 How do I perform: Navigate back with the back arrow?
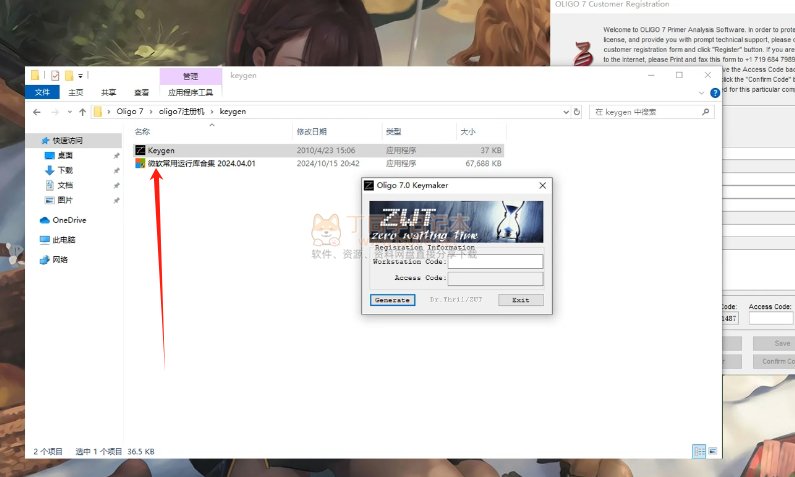click(37, 112)
